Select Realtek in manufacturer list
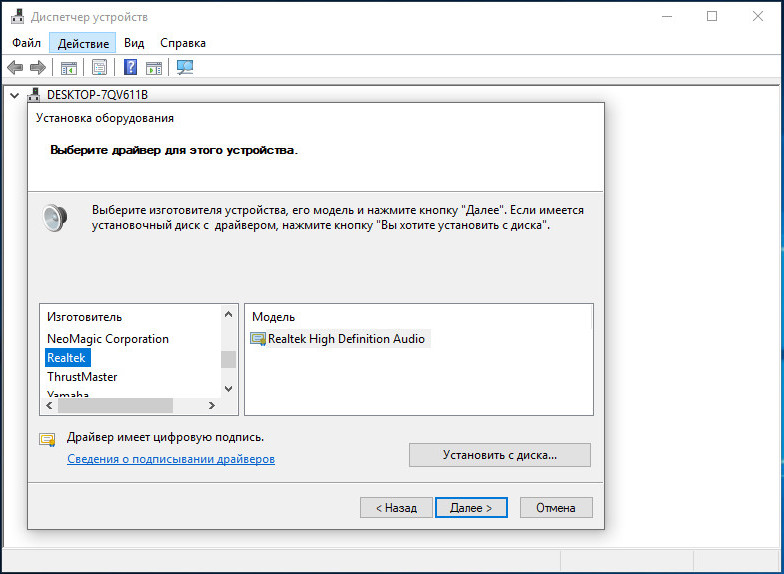Viewport: 784px width, 574px height. coord(66,358)
